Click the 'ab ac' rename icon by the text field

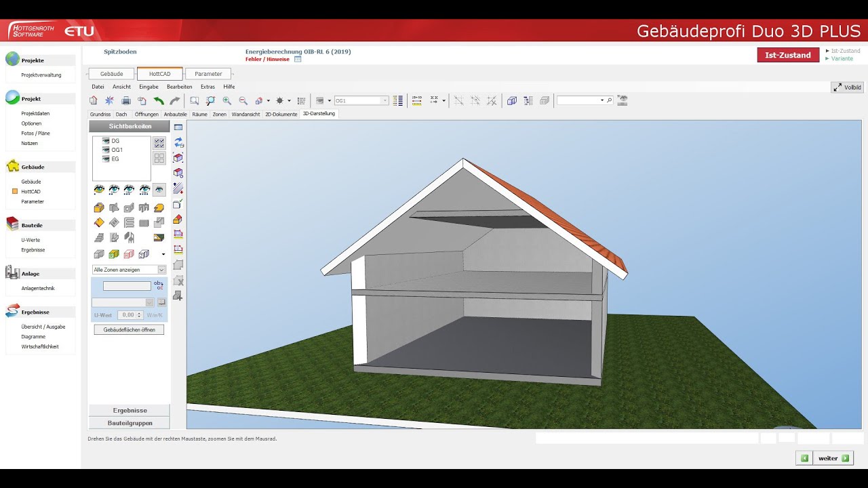pyautogui.click(x=159, y=286)
